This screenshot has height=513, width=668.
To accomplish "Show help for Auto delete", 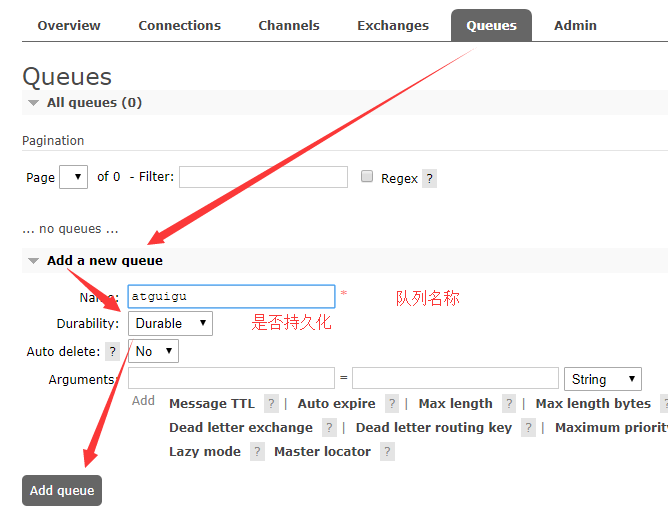I will click(112, 352).
